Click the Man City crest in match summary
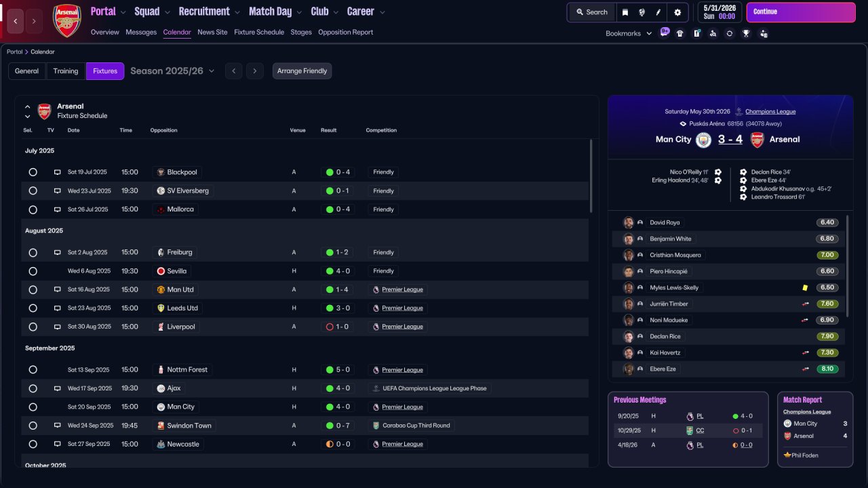868x488 pixels. 704,140
